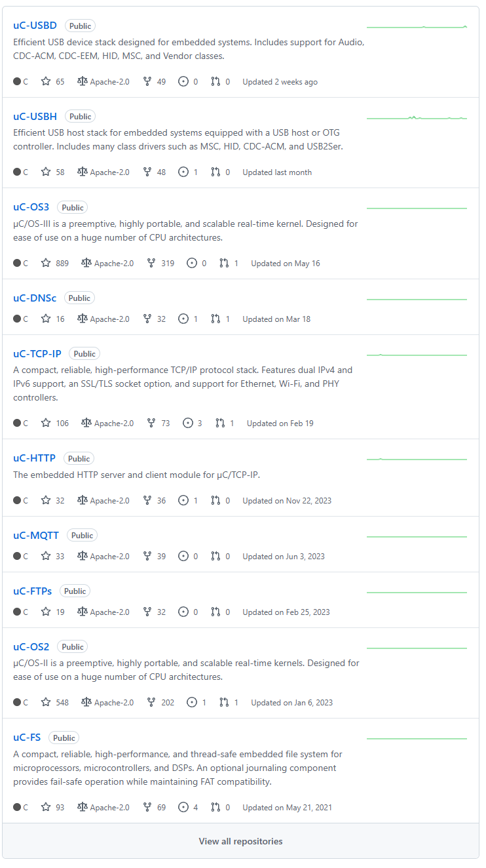Open the uC-MQTT repository
This screenshot has height=868, width=486.
coord(36,536)
